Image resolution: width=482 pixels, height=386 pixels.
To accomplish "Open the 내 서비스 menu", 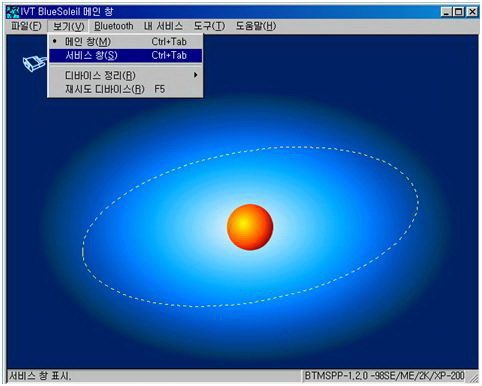I will coord(163,26).
